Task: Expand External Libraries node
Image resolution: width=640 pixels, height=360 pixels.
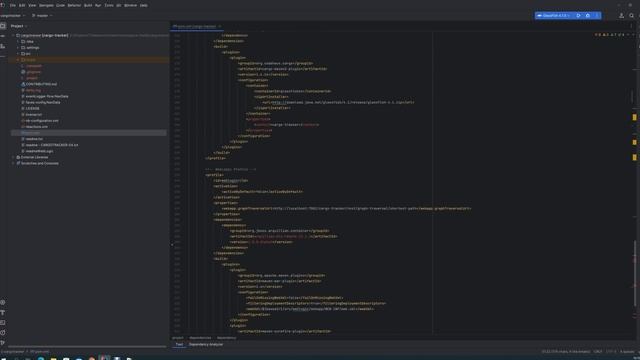Action: coord(13,157)
